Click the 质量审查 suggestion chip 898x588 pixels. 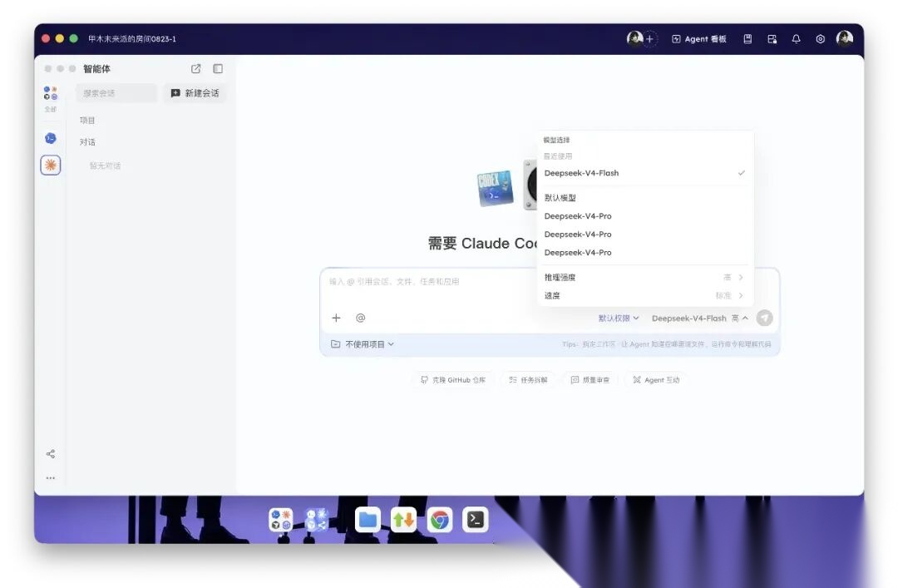click(x=590, y=380)
